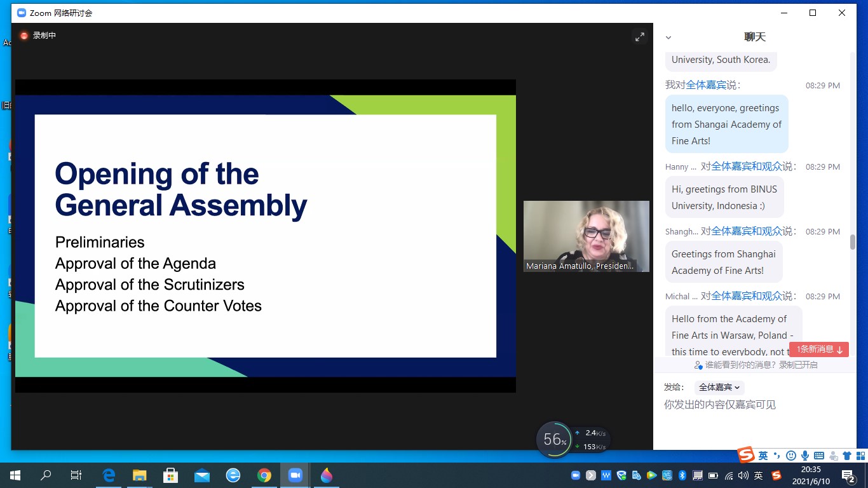This screenshot has width=868, height=488.
Task: Open the Sogou soft keyboard icon
Action: 819,456
